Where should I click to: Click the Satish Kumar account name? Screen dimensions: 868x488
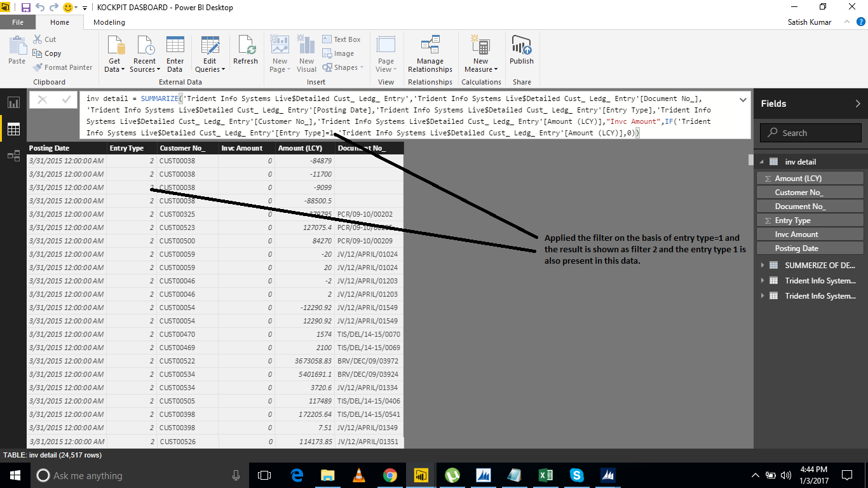[809, 22]
